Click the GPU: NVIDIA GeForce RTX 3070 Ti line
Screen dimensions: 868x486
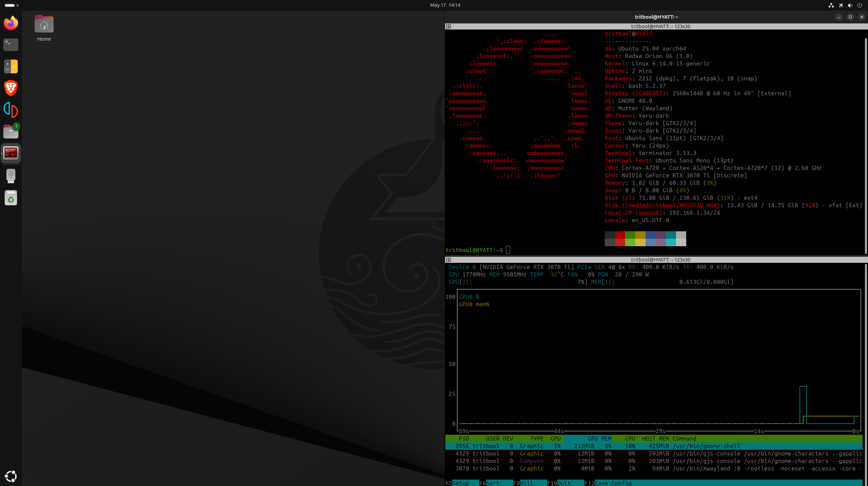(x=676, y=175)
